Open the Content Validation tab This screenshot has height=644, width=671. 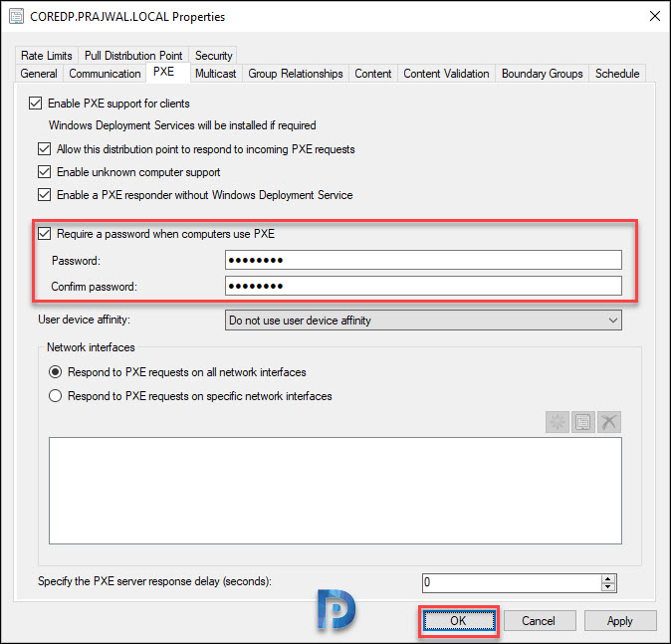point(446,74)
